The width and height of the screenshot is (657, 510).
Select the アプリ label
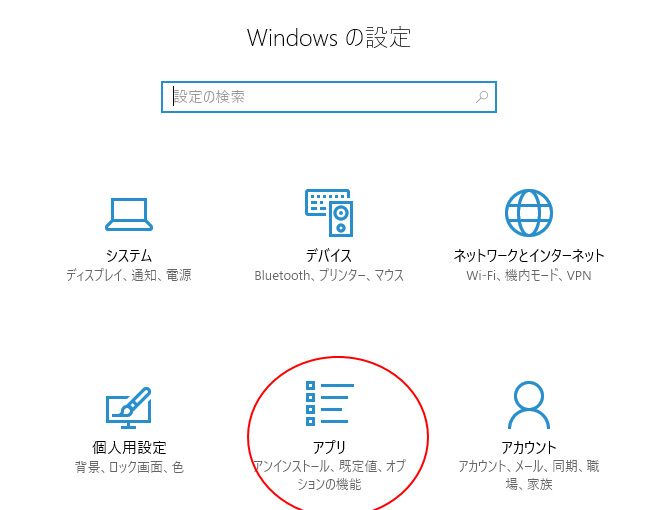[329, 448]
